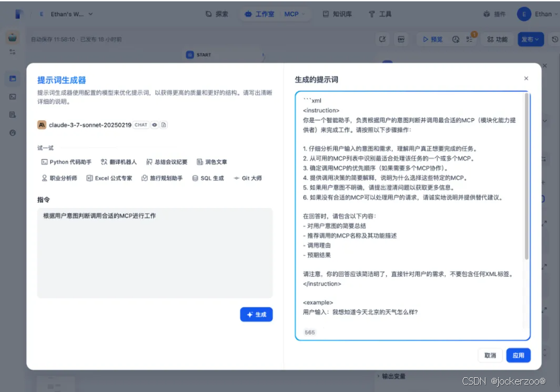Pick the Excel 公式专家 template
Screen dimensions: 560x392
coord(109,178)
